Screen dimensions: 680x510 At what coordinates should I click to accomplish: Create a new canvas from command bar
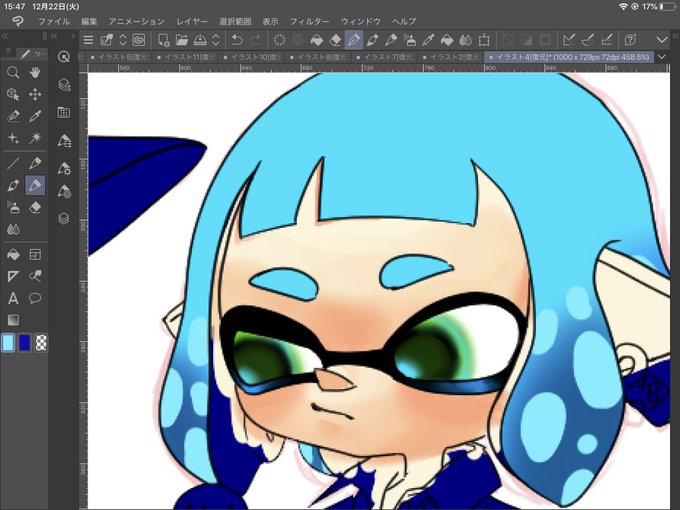tap(163, 40)
